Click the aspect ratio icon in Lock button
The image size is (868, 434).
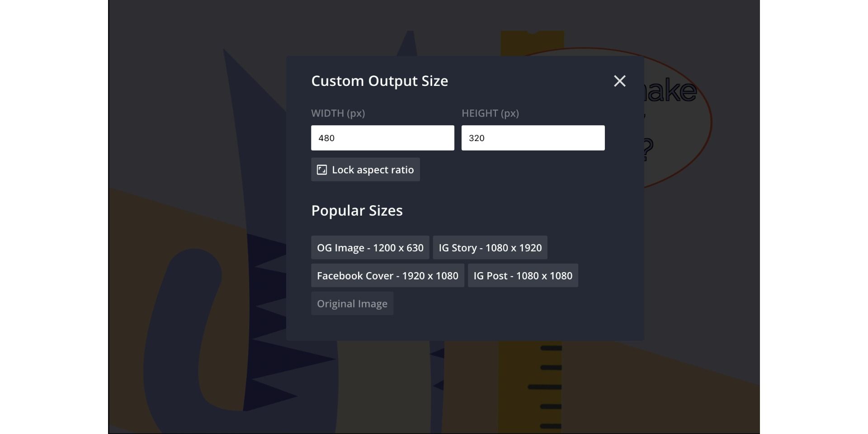pyautogui.click(x=321, y=170)
